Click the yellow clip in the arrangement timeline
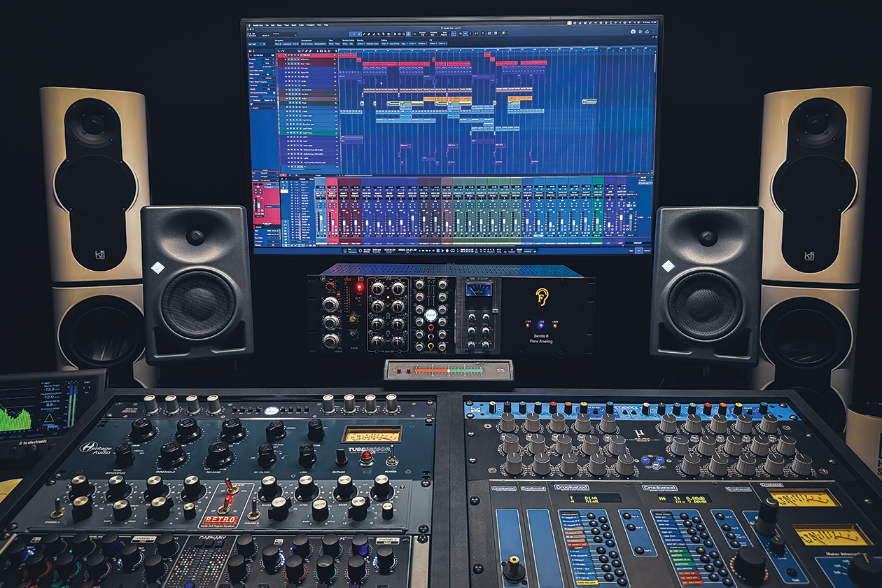This screenshot has height=588, width=882. [412, 104]
